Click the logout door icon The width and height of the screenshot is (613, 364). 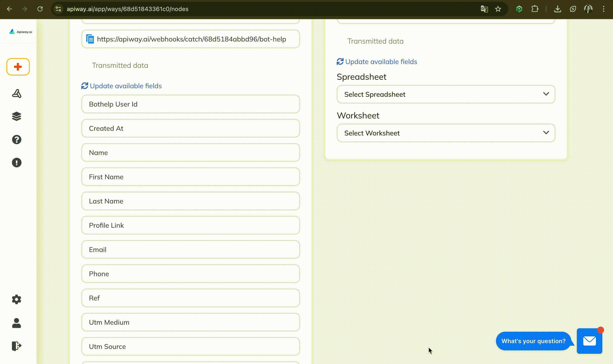17,346
